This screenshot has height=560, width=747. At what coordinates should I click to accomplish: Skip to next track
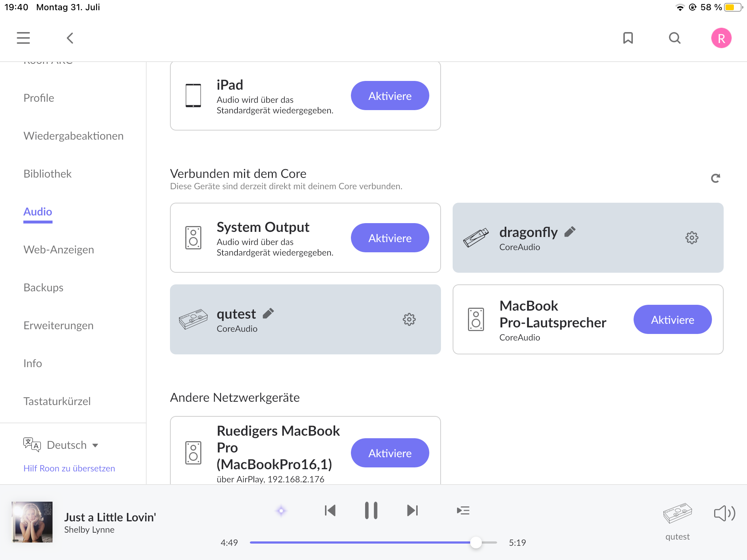(412, 510)
